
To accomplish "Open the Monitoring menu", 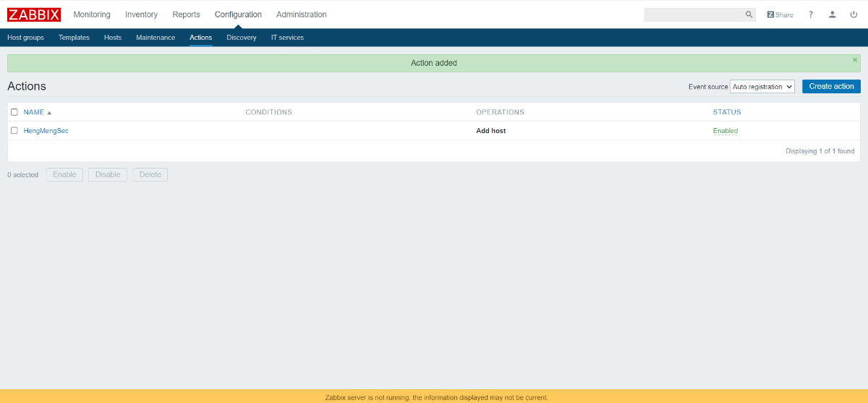I will (92, 14).
